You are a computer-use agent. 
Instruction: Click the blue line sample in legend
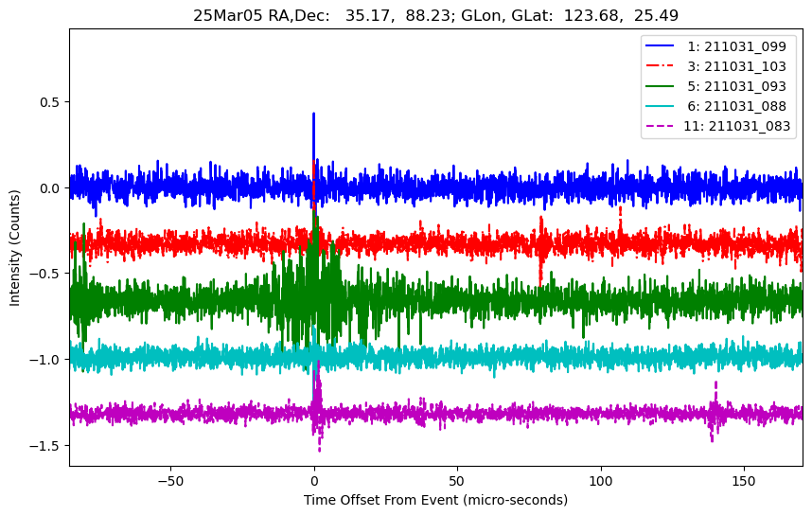[660, 46]
